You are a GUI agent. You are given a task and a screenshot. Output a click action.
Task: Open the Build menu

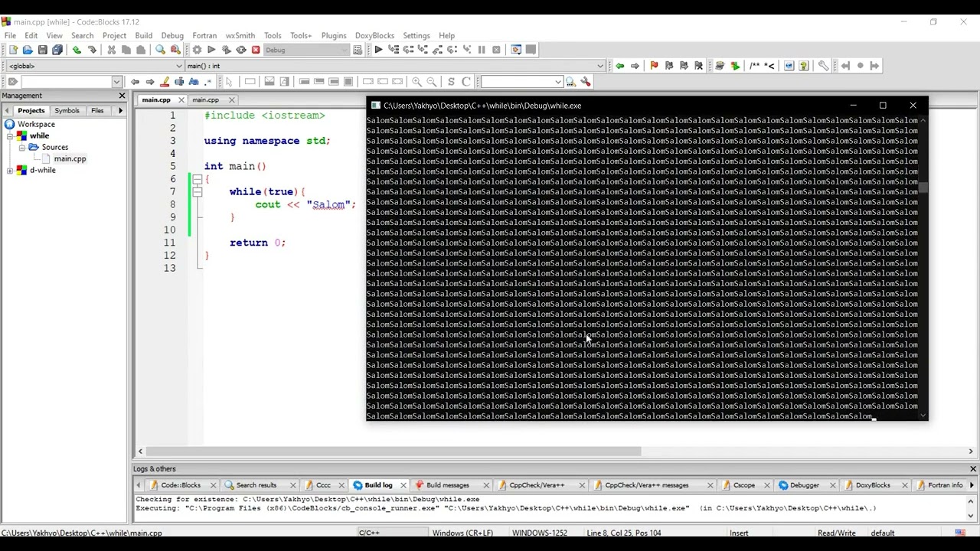[x=144, y=35]
